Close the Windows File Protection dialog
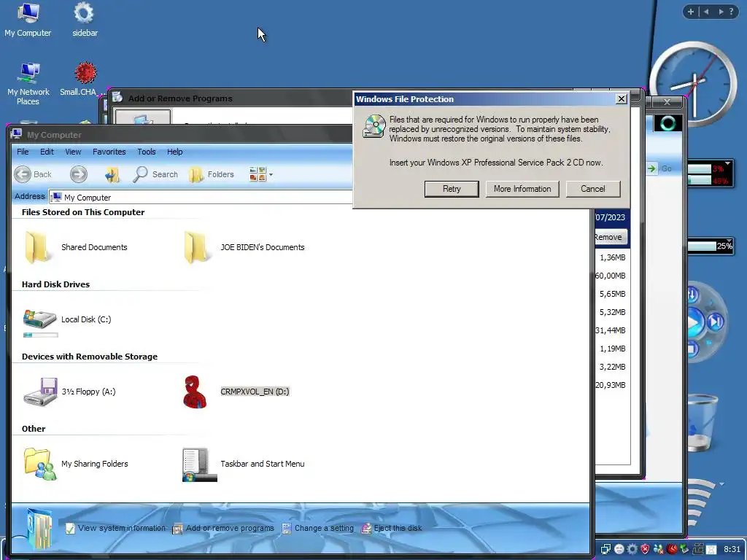The image size is (747, 560). (x=622, y=98)
